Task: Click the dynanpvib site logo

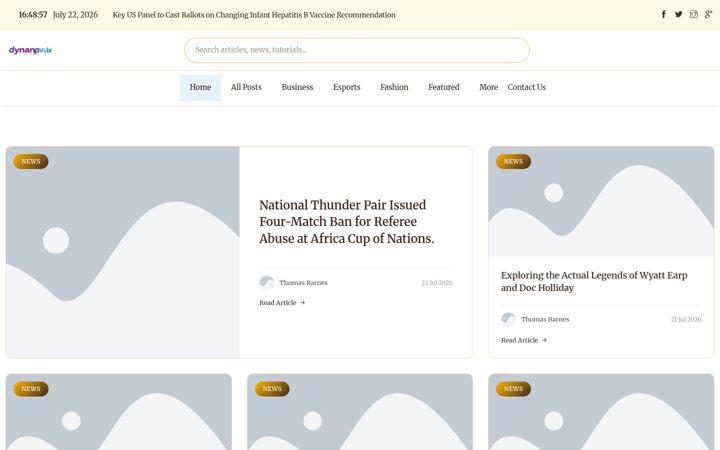Action: point(30,50)
